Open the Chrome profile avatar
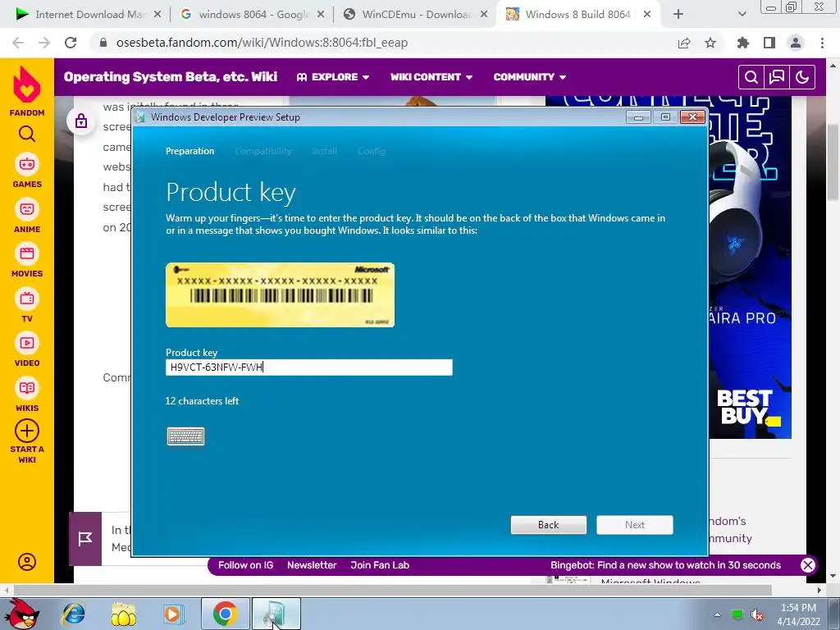This screenshot has width=840, height=630. (x=796, y=43)
